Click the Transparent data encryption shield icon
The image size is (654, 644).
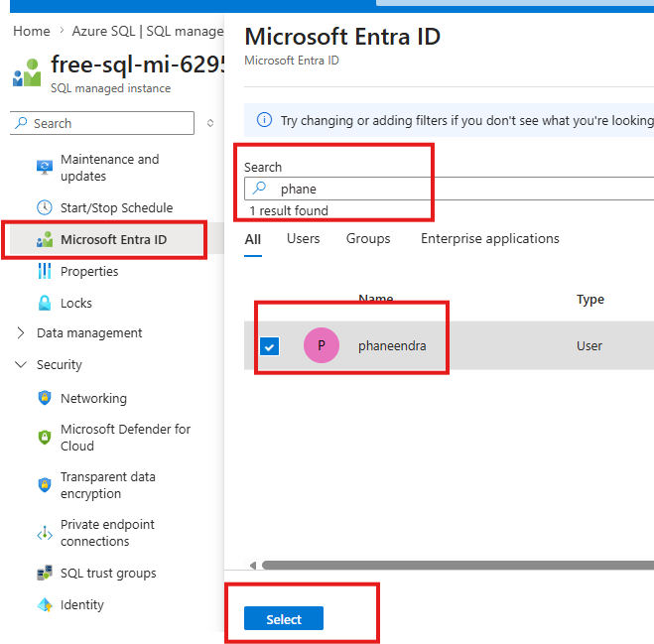pyautogui.click(x=45, y=484)
